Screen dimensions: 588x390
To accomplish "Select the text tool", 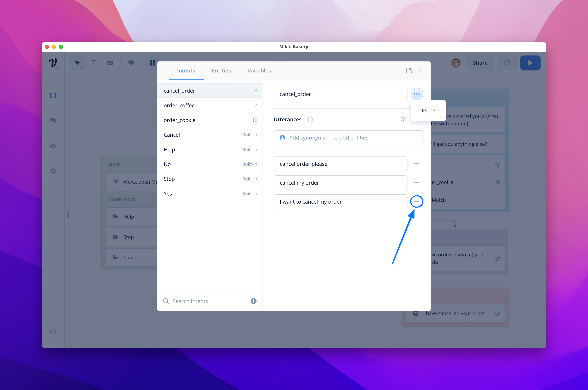I will 94,63.
